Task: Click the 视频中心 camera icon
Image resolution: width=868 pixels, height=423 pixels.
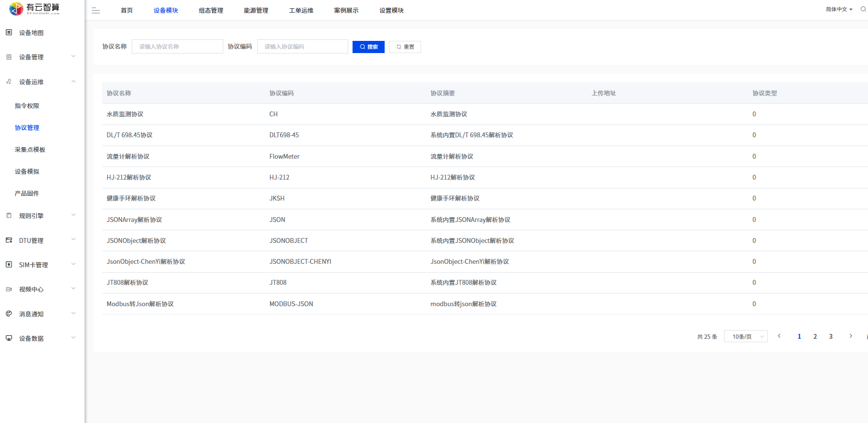Action: (x=9, y=289)
